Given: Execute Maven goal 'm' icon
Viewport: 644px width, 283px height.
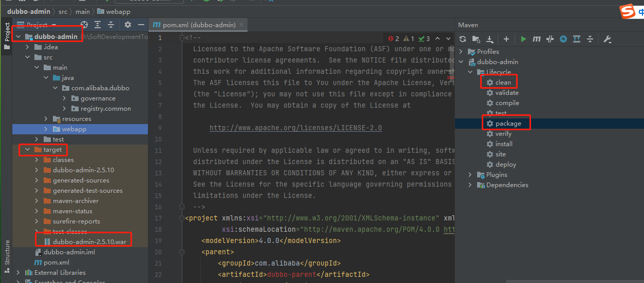Looking at the screenshot, I should pos(537,39).
